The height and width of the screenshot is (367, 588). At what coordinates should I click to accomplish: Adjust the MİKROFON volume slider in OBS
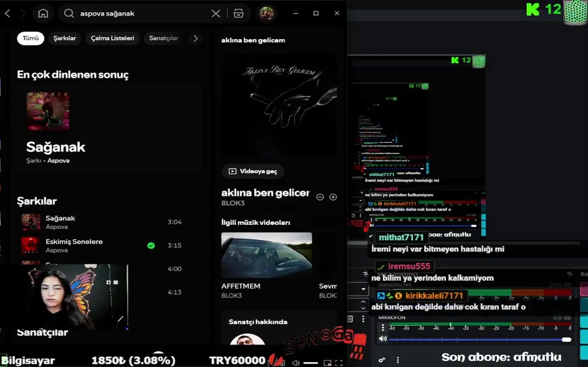tap(480, 339)
